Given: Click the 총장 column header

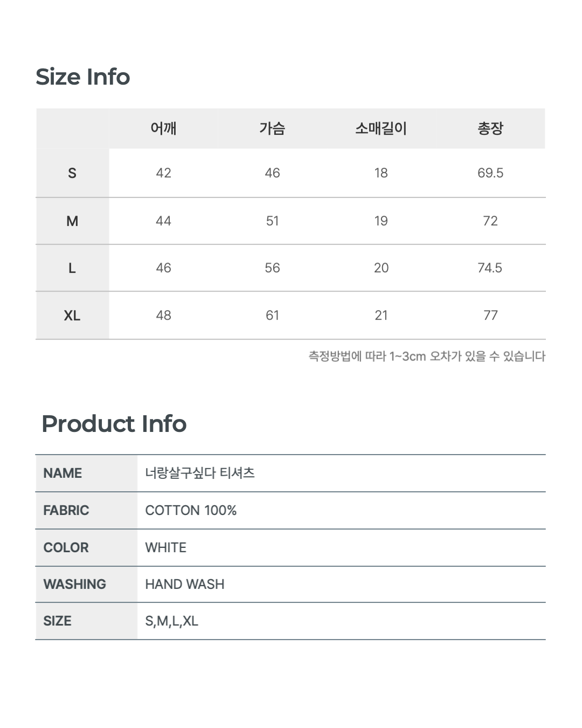Looking at the screenshot, I should [x=490, y=128].
